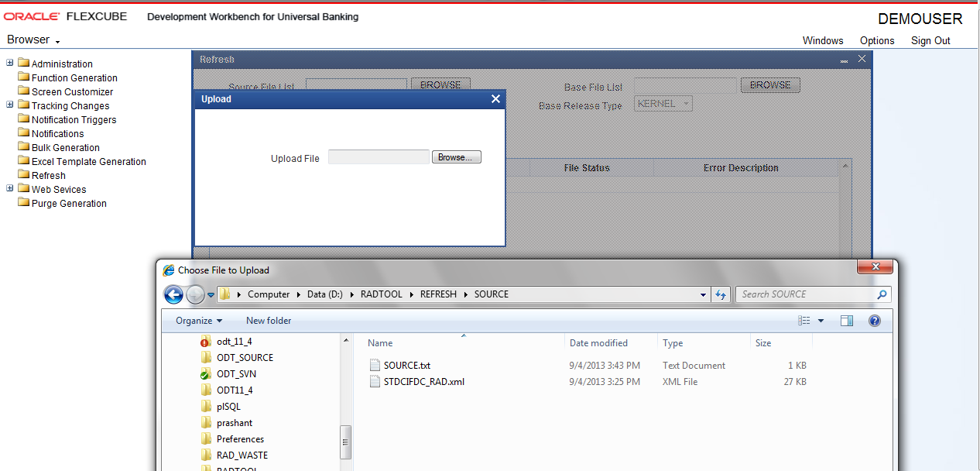Open the Base Release Type dropdown
Image resolution: width=980 pixels, height=471 pixels.
point(663,104)
